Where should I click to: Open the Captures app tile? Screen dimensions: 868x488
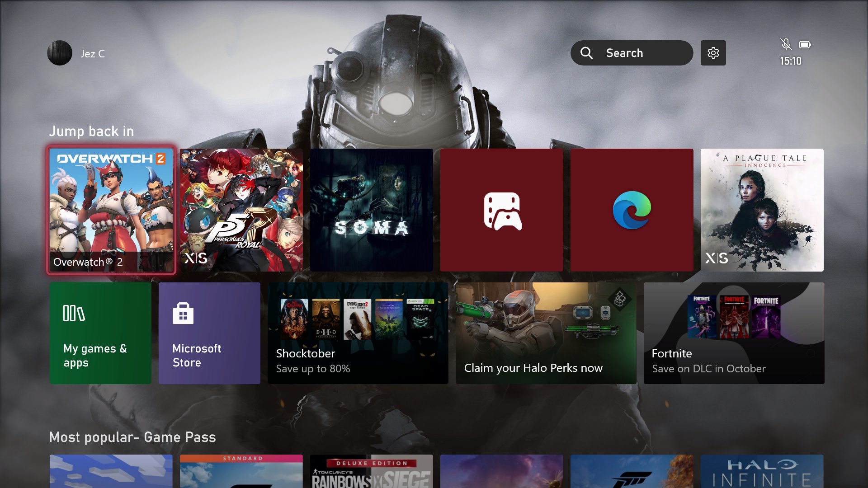502,210
